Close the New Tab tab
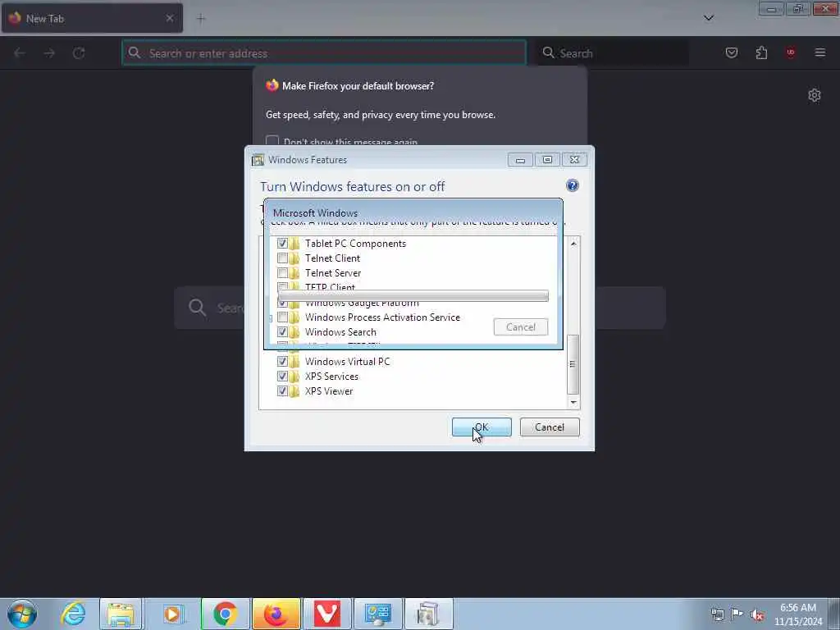The image size is (840, 630). 170,18
